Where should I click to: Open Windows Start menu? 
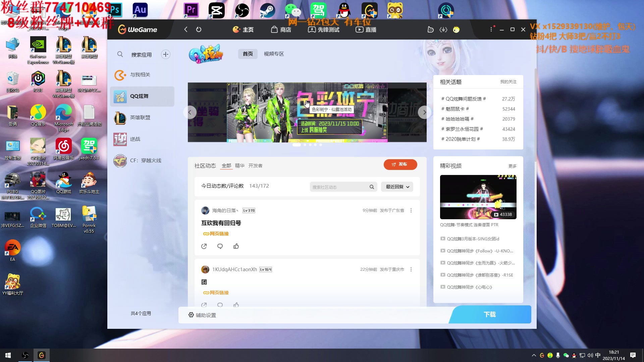(x=8, y=355)
